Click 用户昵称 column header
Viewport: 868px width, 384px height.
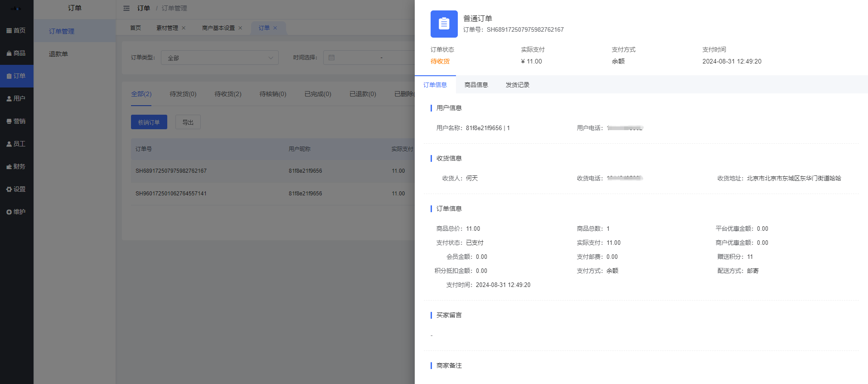point(300,149)
